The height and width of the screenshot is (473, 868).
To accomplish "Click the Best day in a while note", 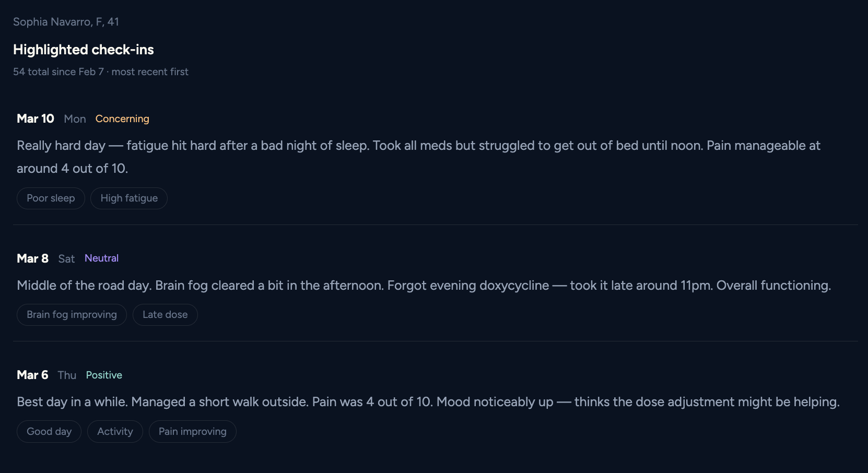I will pyautogui.click(x=428, y=402).
